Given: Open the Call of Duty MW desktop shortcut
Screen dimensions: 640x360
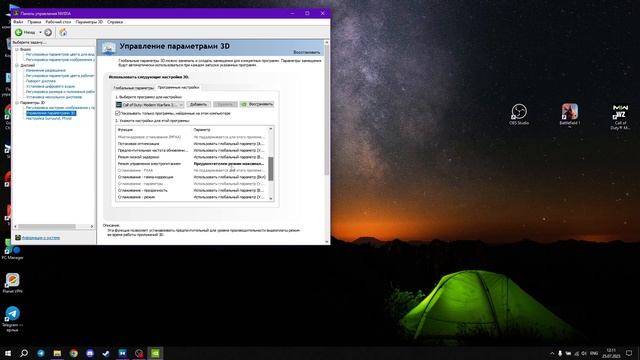Looking at the screenshot, I should point(620,117).
